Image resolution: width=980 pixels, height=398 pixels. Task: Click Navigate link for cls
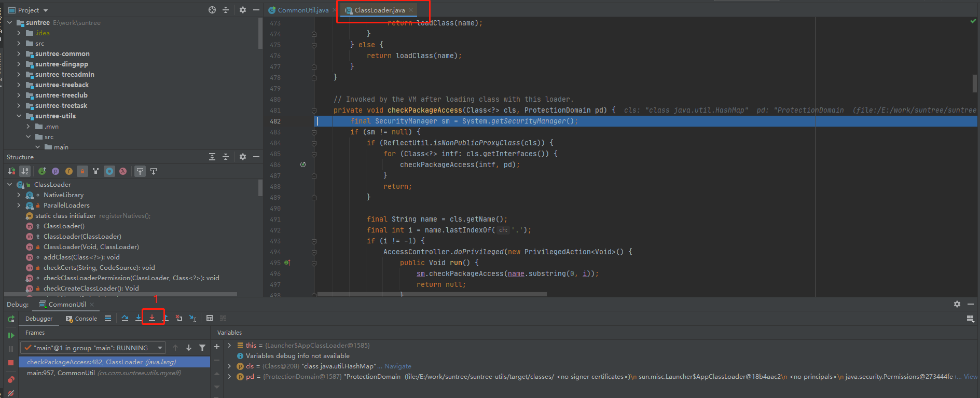click(x=397, y=366)
